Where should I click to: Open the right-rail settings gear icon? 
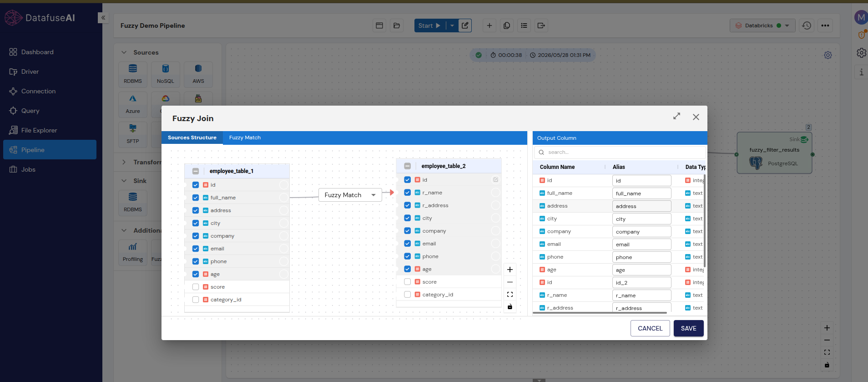861,53
